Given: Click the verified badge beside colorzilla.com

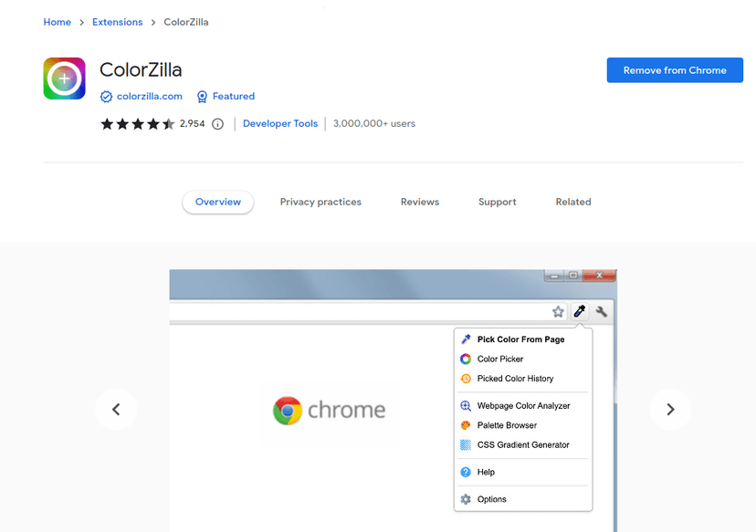Looking at the screenshot, I should (x=106, y=97).
